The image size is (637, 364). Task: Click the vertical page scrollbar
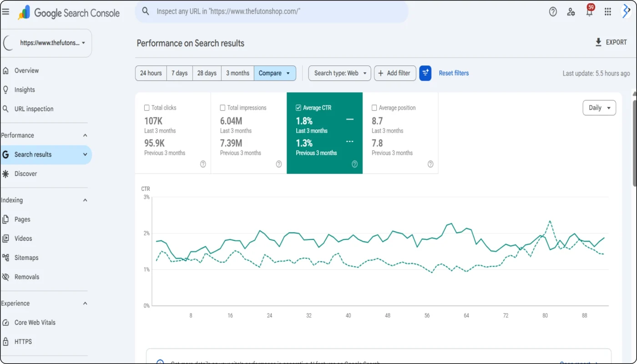pyautogui.click(x=635, y=143)
